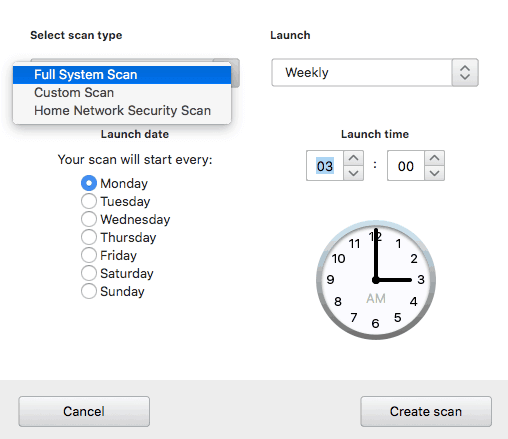Click the hour field showing 03
This screenshot has width=508, height=439.
(325, 166)
